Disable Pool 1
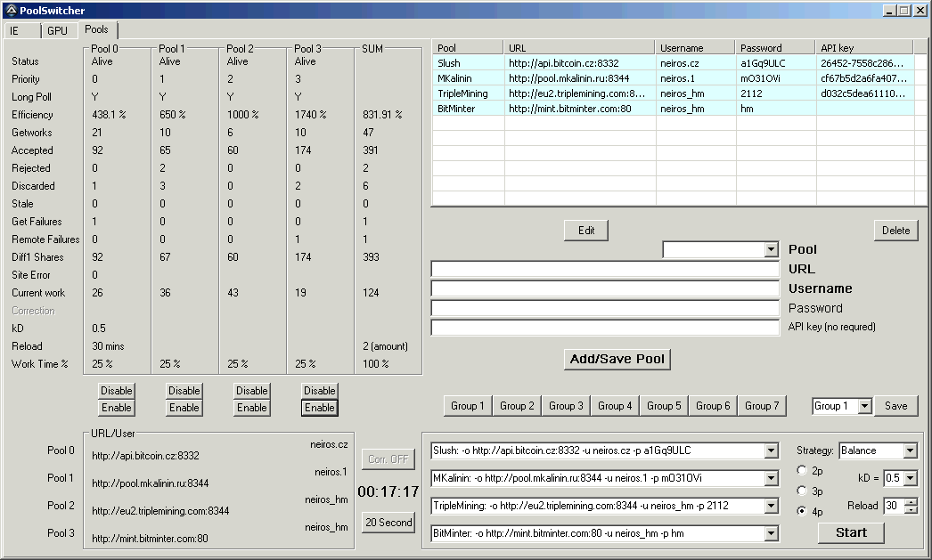Image resolution: width=932 pixels, height=560 pixels. 184,391
